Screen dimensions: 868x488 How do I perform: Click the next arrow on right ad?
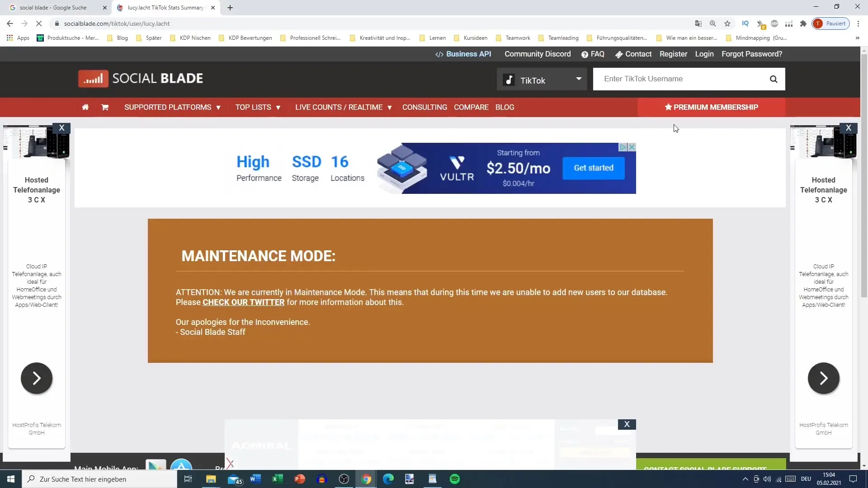pos(824,378)
